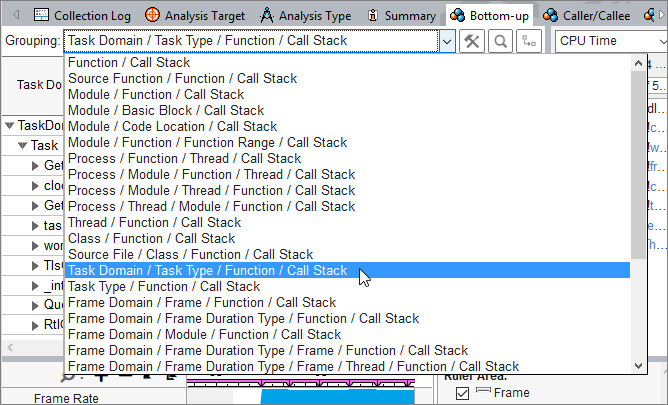Click the Summary tab icon
The width and height of the screenshot is (668, 405).
coord(373,16)
